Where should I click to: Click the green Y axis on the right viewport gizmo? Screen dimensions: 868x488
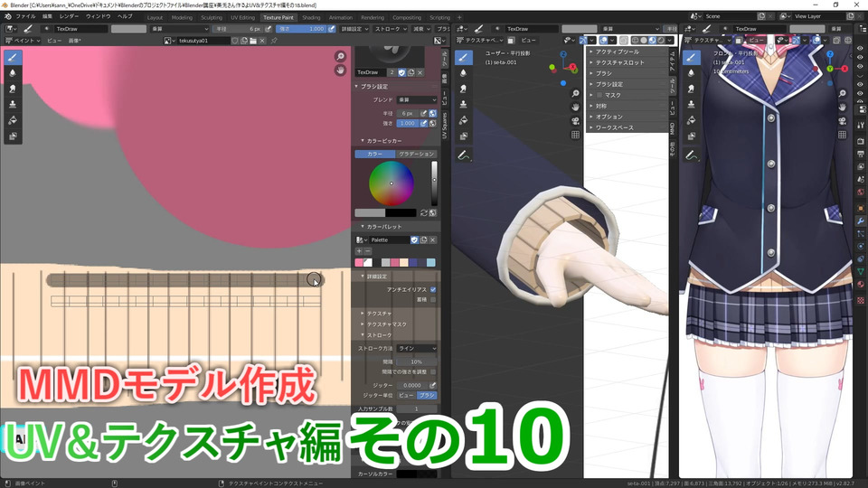coord(830,69)
